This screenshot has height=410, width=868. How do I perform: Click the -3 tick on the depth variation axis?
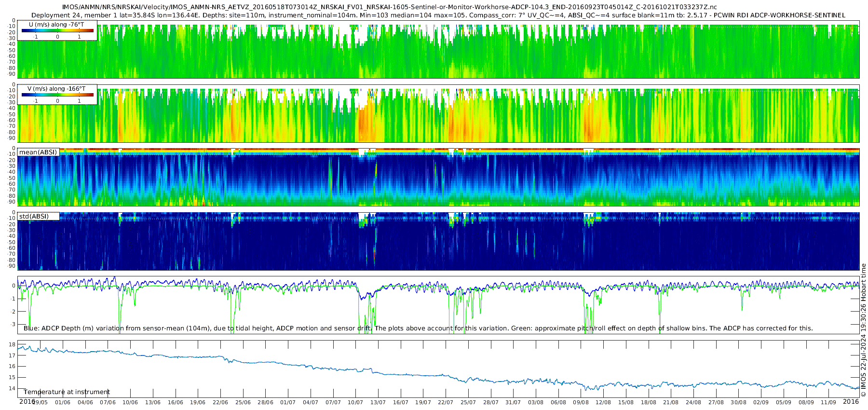[x=14, y=325]
